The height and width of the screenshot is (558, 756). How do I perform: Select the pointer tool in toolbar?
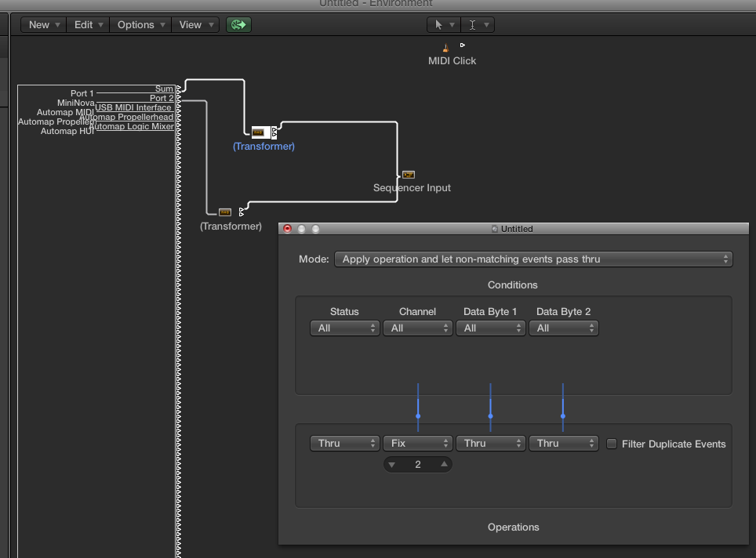tap(438, 24)
